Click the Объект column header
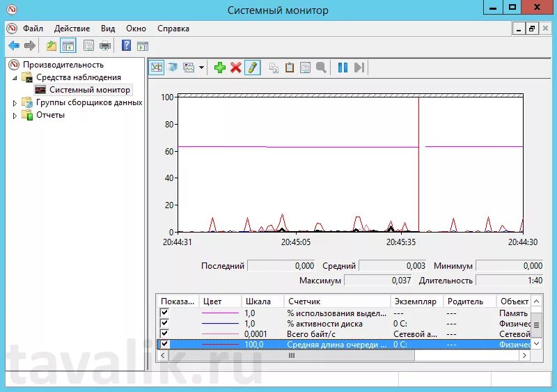Image resolution: width=557 pixels, height=392 pixels. click(514, 301)
